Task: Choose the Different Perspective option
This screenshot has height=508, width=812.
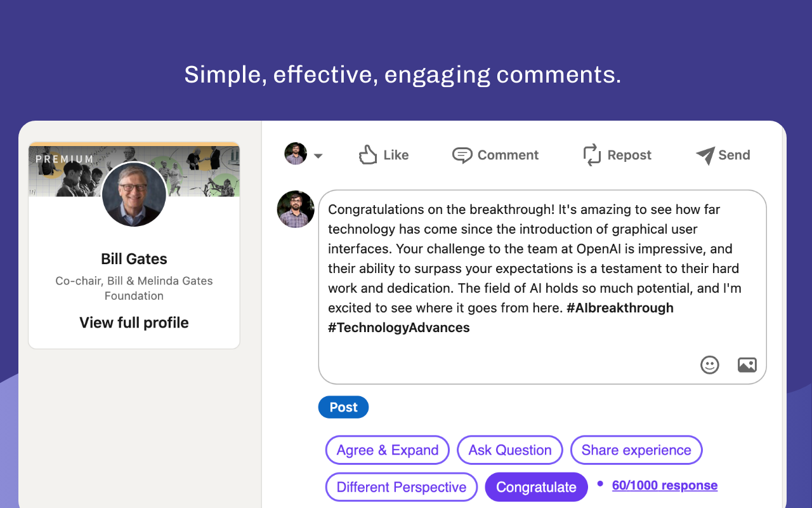Action: pos(401,487)
